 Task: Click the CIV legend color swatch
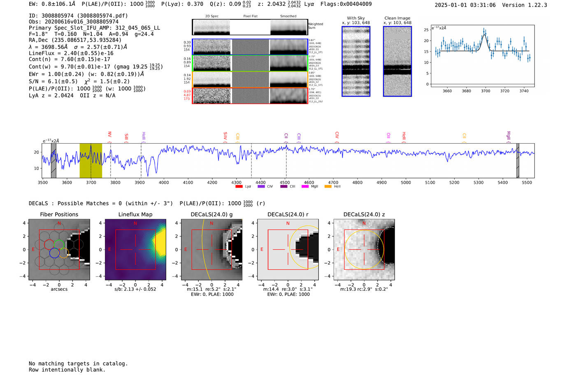(x=261, y=186)
